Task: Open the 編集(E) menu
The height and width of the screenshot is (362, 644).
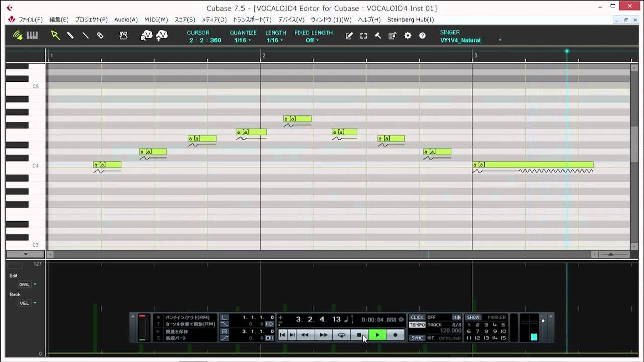Action: 59,20
